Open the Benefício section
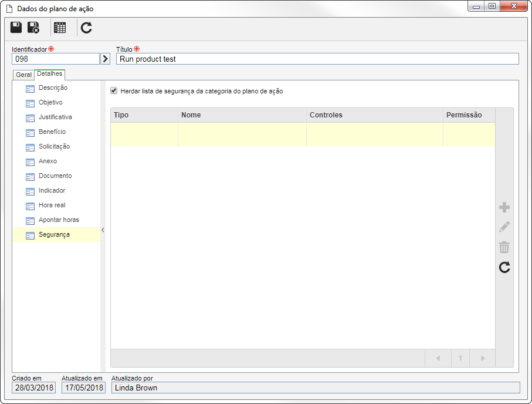 [x=52, y=132]
